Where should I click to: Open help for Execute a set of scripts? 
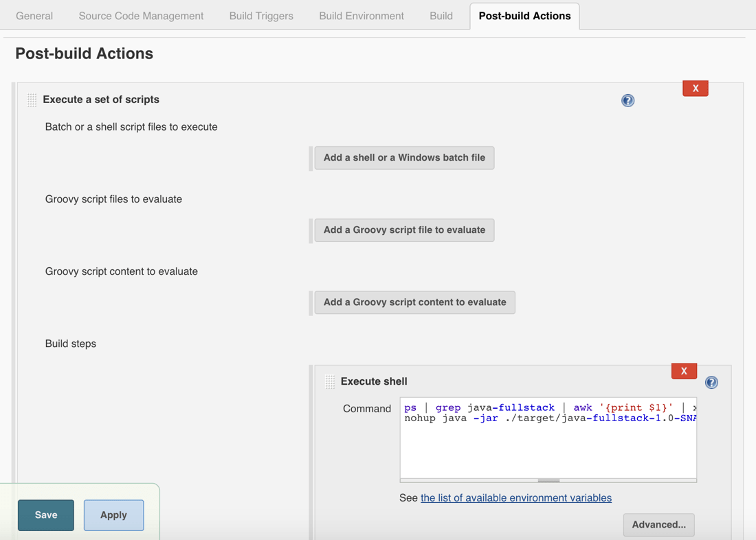click(627, 100)
